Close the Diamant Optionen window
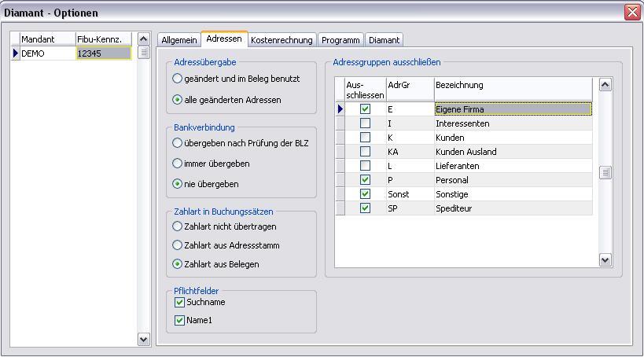Screen dimensions: 644x357 [632, 12]
